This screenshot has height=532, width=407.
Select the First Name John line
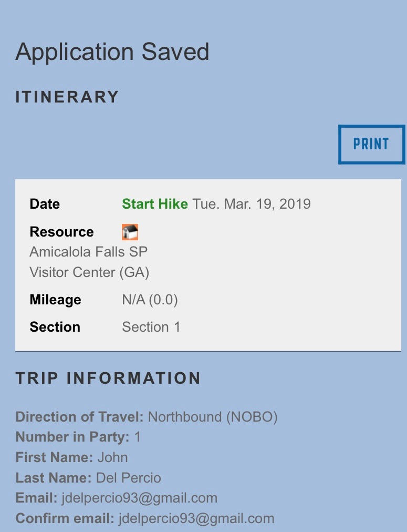point(72,457)
